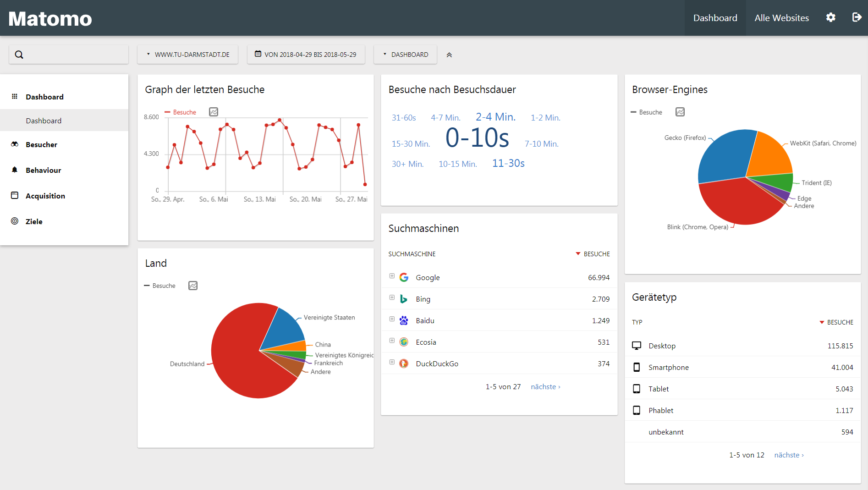
Task: Click the 2-4 Min. duration tag
Action: click(x=495, y=117)
